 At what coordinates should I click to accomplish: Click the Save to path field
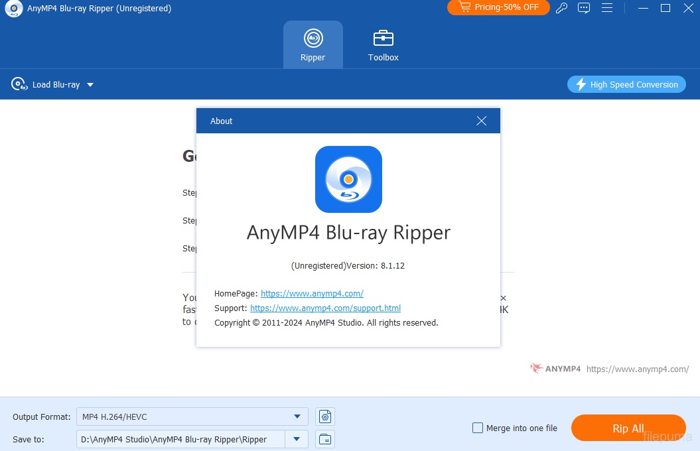coord(181,439)
